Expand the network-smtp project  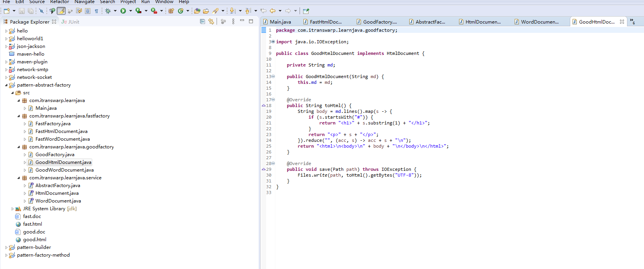point(6,70)
